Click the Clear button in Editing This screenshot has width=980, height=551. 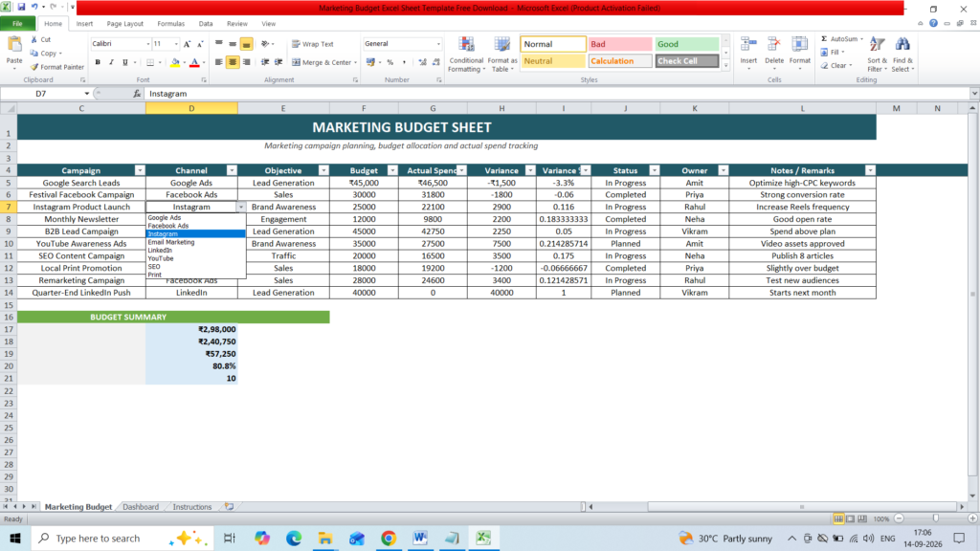click(x=836, y=66)
